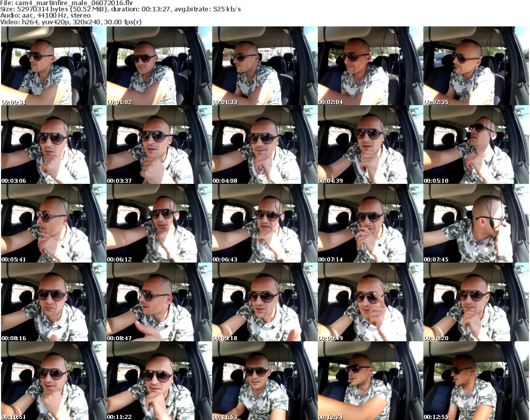Pick the snapshot timestamped 00:05:41

coord(54,223)
